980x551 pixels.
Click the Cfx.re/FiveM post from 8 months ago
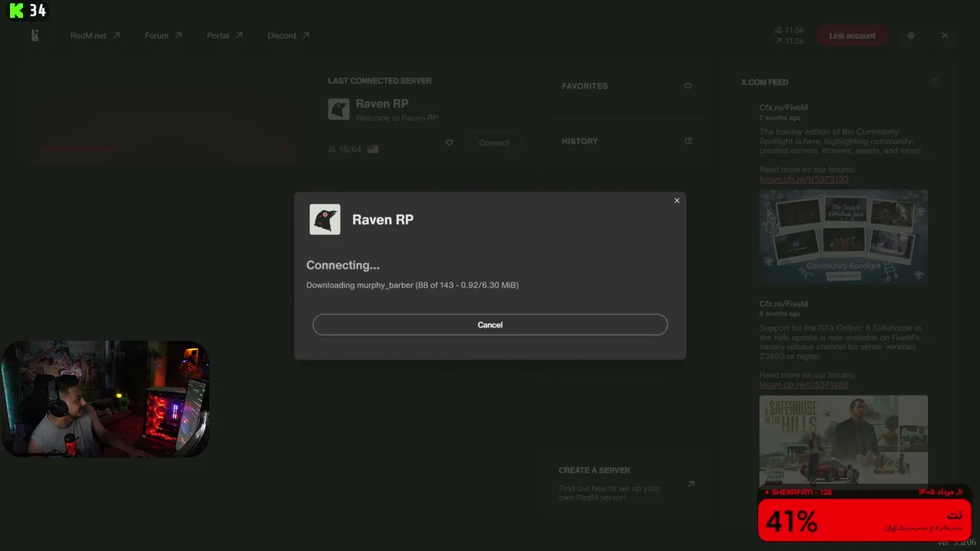point(783,304)
